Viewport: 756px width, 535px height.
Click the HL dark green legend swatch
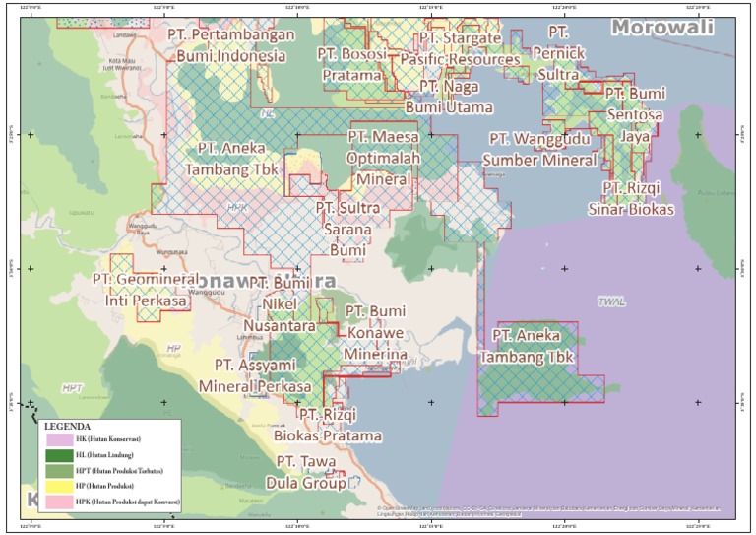60,455
